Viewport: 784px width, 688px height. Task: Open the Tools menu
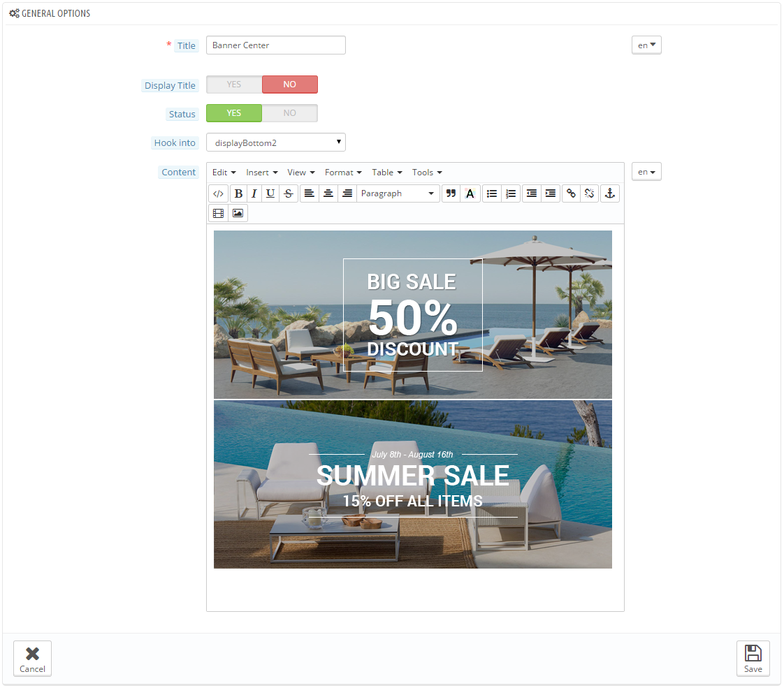[427, 173]
